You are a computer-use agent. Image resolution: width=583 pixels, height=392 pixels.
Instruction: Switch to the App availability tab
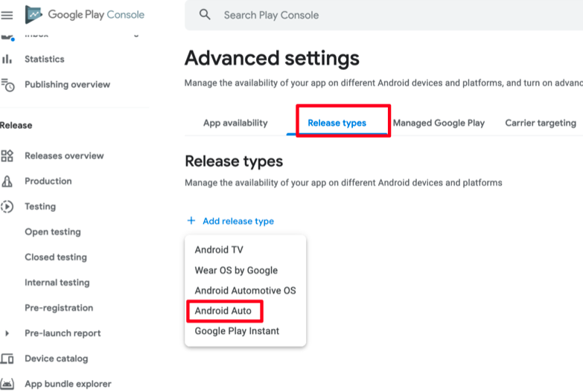click(235, 123)
